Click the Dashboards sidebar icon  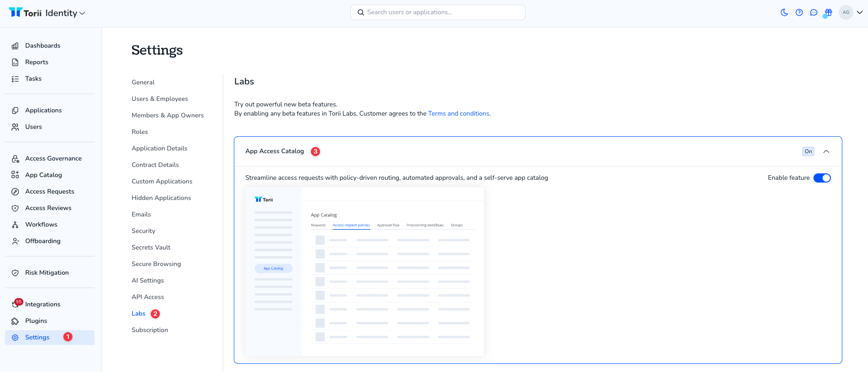(x=15, y=45)
